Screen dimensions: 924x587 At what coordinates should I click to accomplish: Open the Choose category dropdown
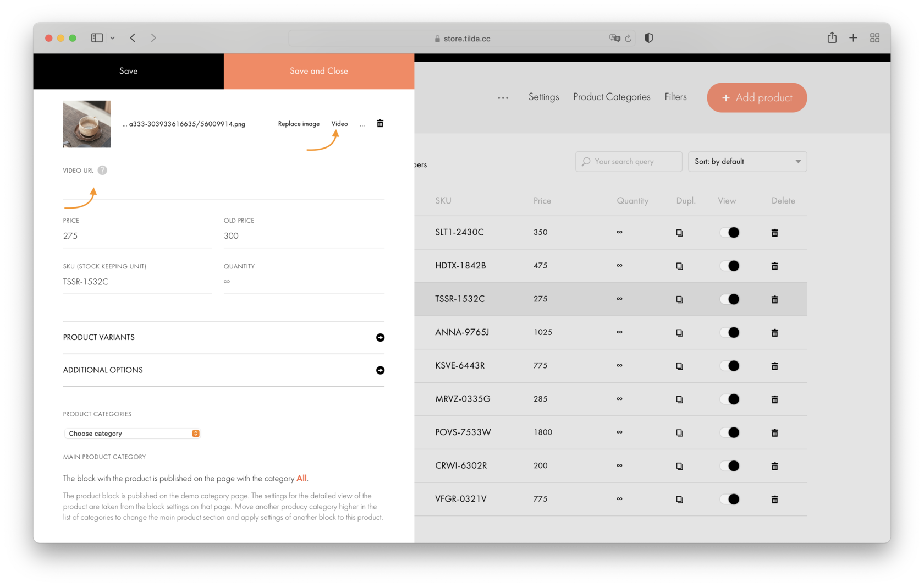click(133, 434)
